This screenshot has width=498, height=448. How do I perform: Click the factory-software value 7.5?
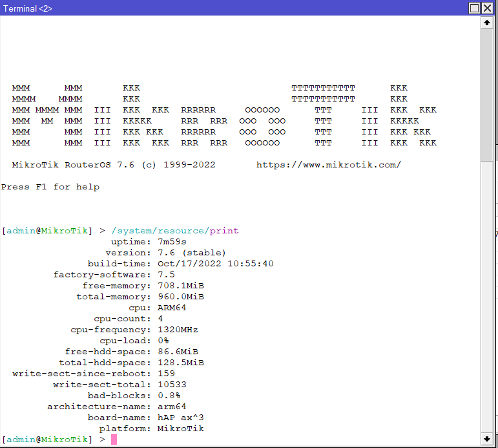click(x=166, y=274)
